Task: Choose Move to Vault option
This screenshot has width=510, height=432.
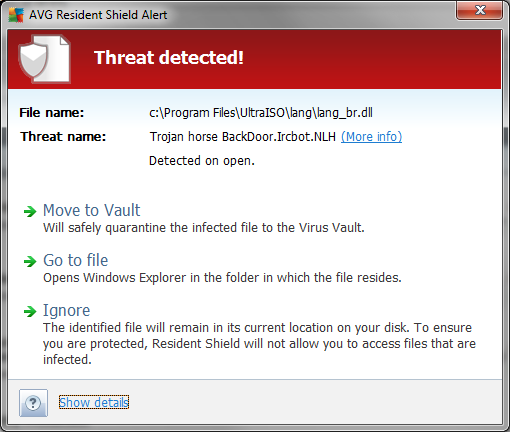Action: tap(92, 211)
